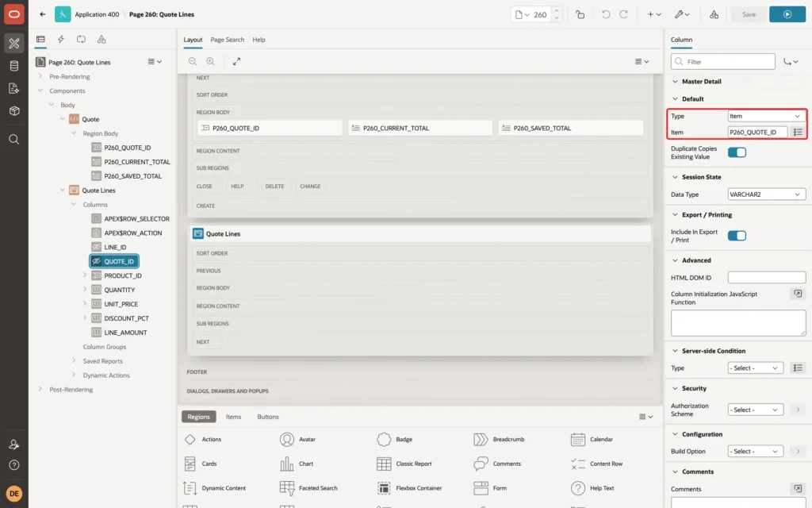
Task: Click the Oracle APEX home logo
Action: pyautogui.click(x=14, y=14)
